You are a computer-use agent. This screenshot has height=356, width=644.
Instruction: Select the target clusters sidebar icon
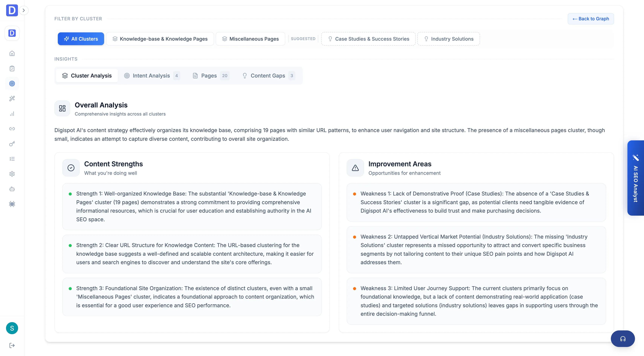(12, 83)
